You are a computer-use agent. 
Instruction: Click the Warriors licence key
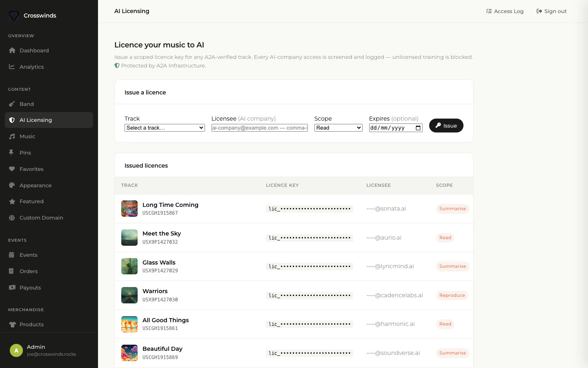[x=310, y=295]
